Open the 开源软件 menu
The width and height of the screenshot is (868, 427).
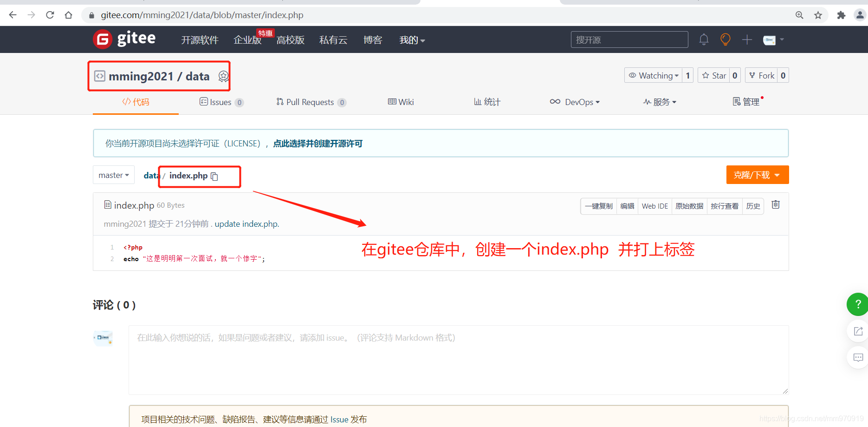(x=200, y=40)
